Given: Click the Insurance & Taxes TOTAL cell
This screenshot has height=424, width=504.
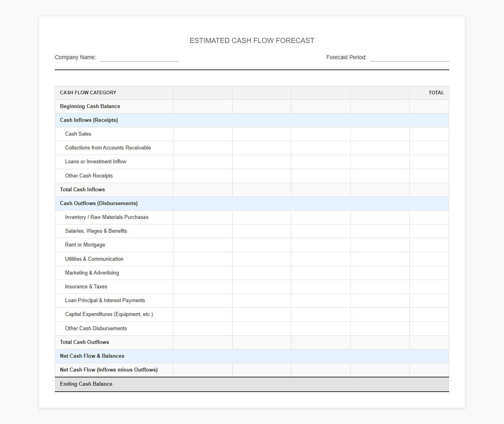Looking at the screenshot, I should coord(429,287).
